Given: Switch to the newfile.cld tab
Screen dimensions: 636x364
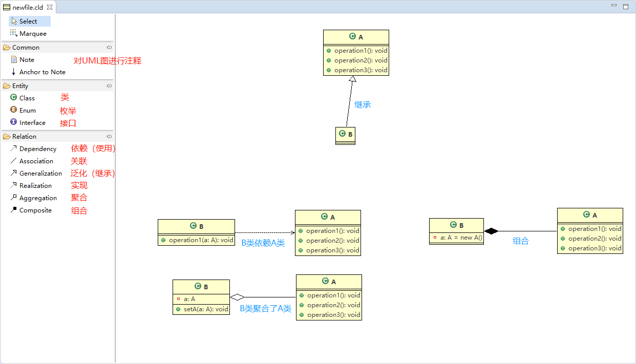Looking at the screenshot, I should 28,7.
